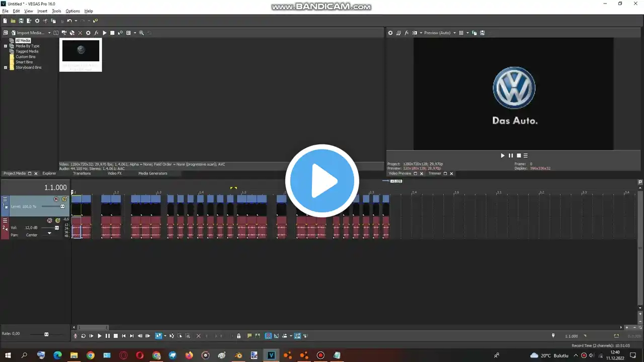Remove selected media with the X icon
The image size is (644, 362).
80,33
